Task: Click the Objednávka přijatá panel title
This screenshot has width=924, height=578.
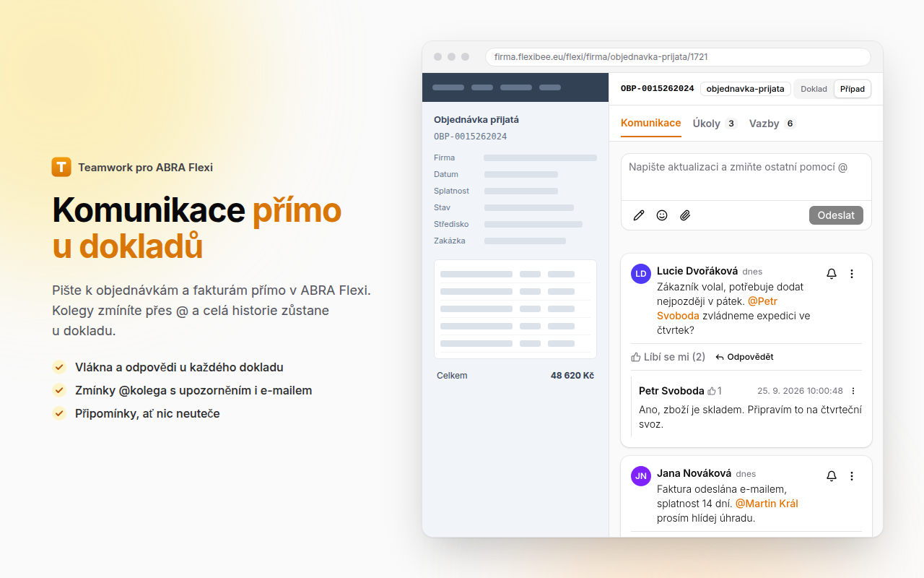Action: [476, 120]
